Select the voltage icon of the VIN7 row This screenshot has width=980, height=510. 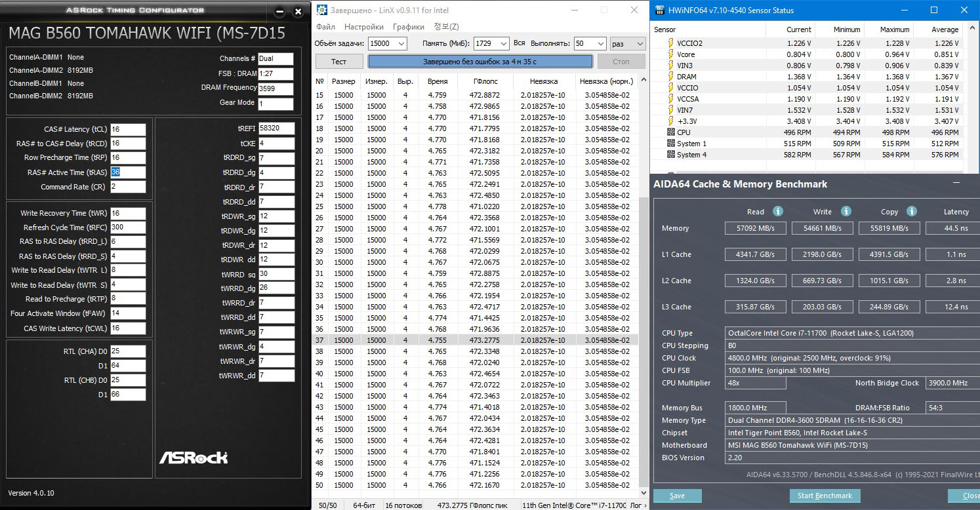[670, 110]
